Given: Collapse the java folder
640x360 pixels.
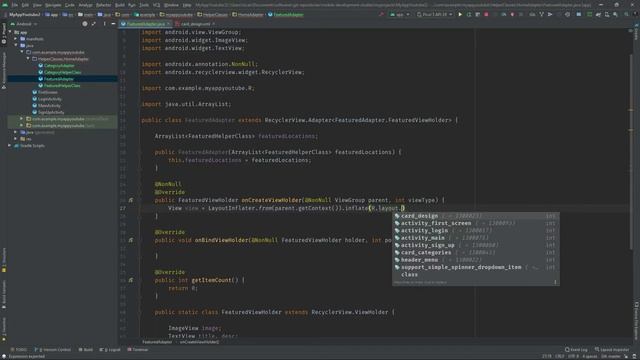Looking at the screenshot, I should coord(16,45).
